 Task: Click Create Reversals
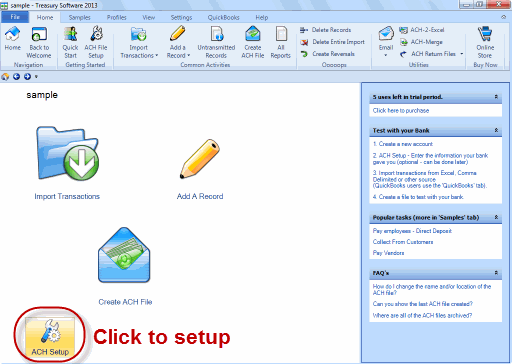pyautogui.click(x=327, y=54)
